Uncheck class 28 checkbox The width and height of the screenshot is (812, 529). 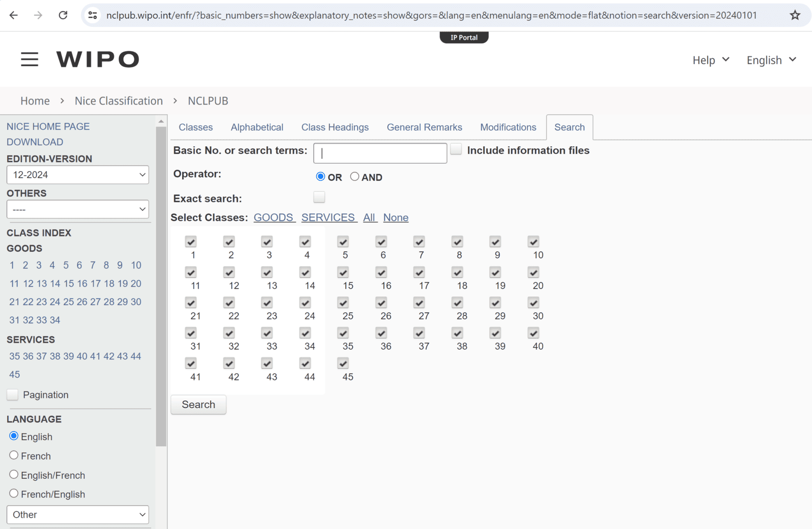(457, 303)
